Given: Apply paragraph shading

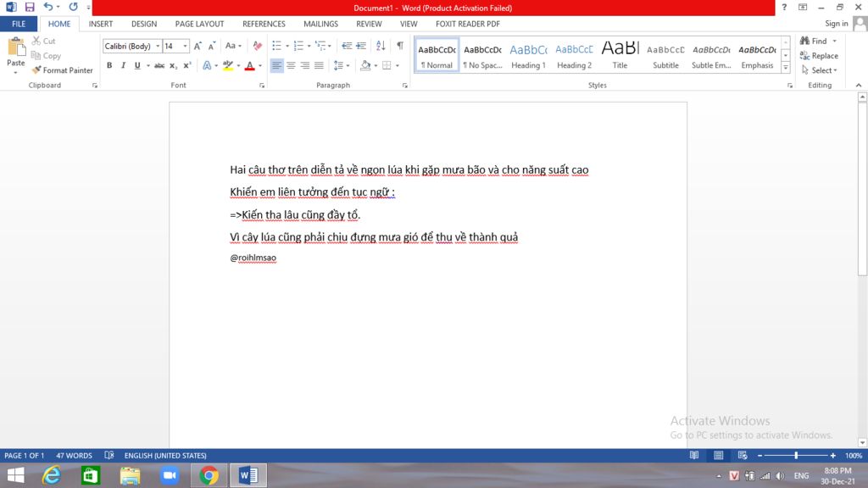Looking at the screenshot, I should [364, 65].
